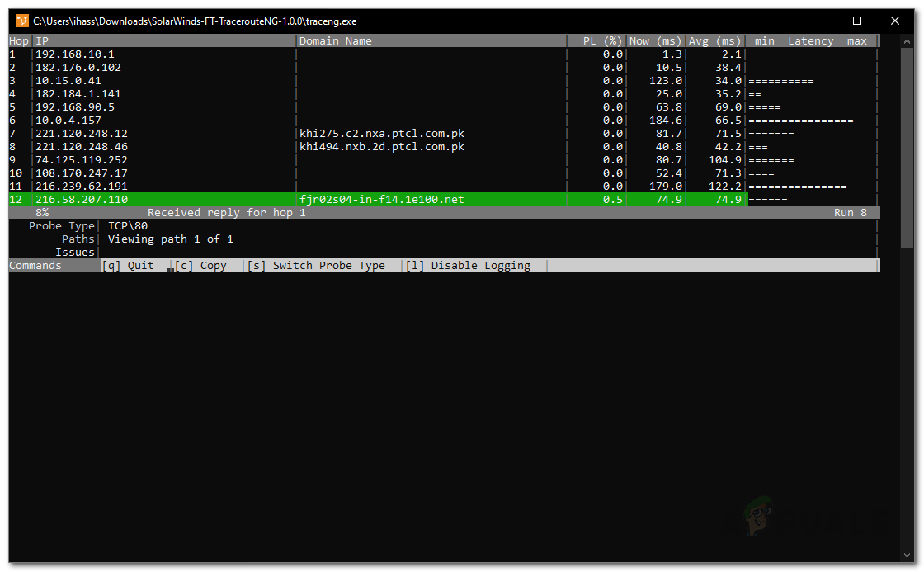
Task: Close the traceng.exe window
Action: (894, 21)
